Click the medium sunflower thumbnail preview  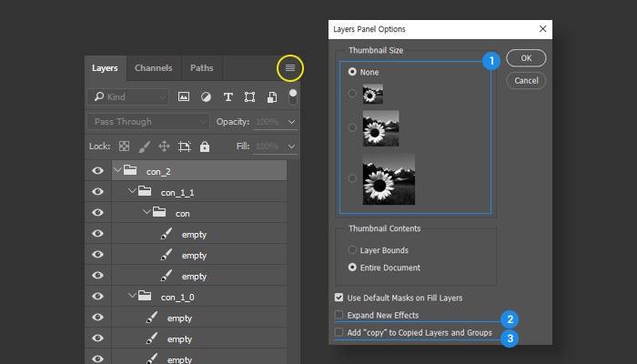pos(380,128)
